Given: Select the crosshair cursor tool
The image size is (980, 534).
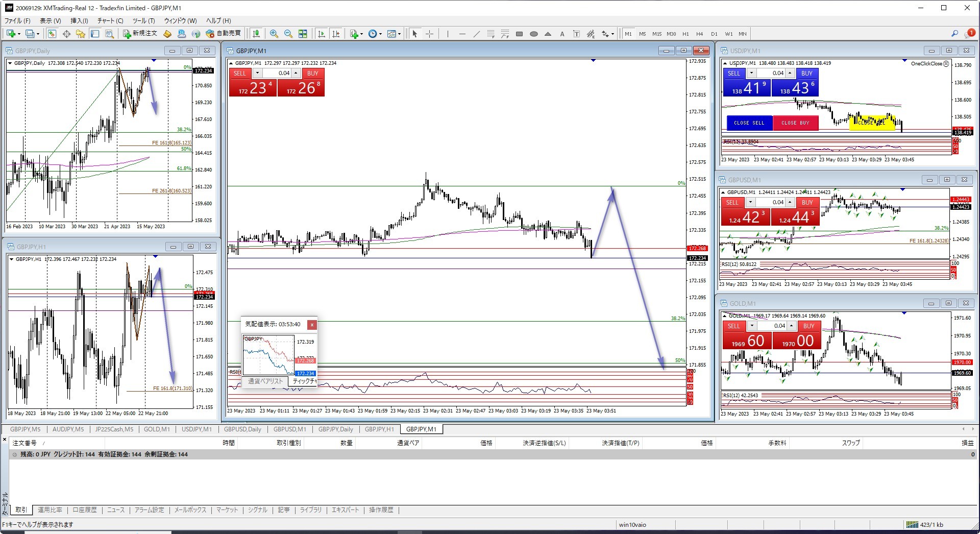Looking at the screenshot, I should tap(430, 34).
